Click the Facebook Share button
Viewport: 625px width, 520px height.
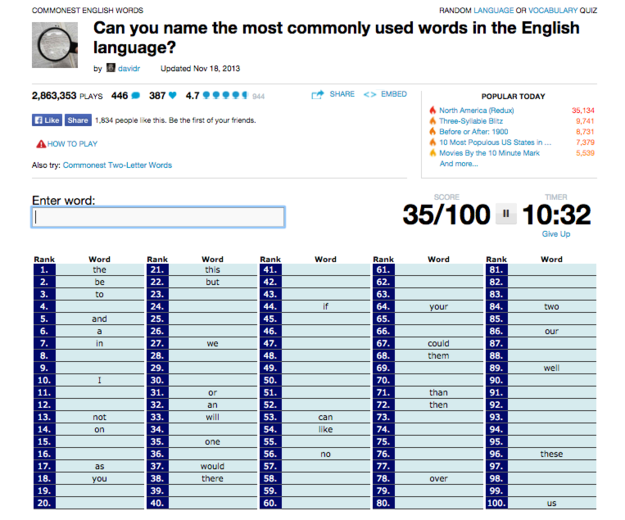[78, 120]
